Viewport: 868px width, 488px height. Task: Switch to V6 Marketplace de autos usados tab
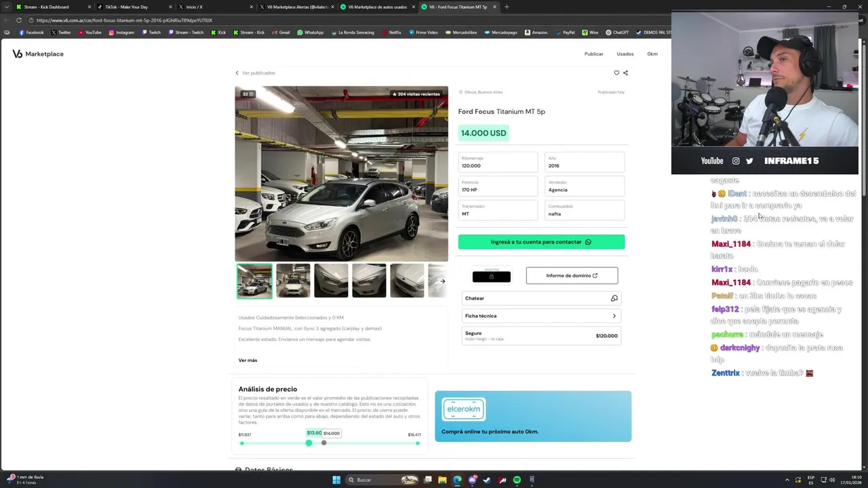coord(376,7)
